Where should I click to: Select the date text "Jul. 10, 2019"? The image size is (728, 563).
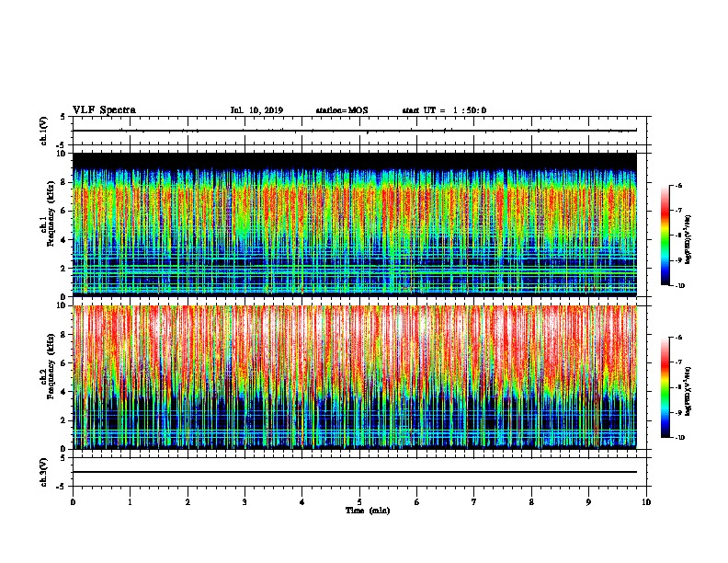click(x=256, y=110)
